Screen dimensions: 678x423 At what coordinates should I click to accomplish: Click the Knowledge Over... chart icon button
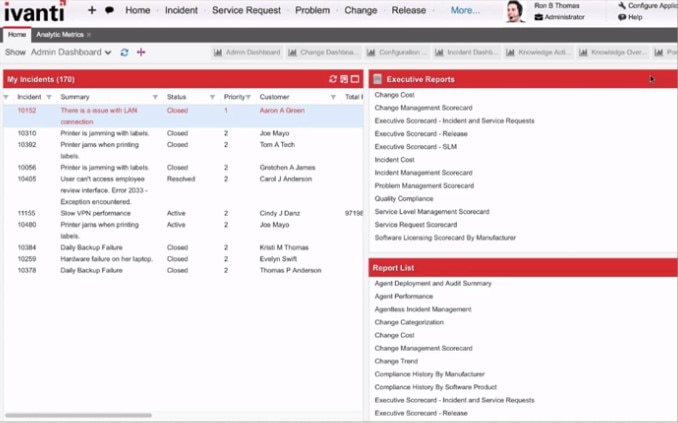pyautogui.click(x=612, y=52)
